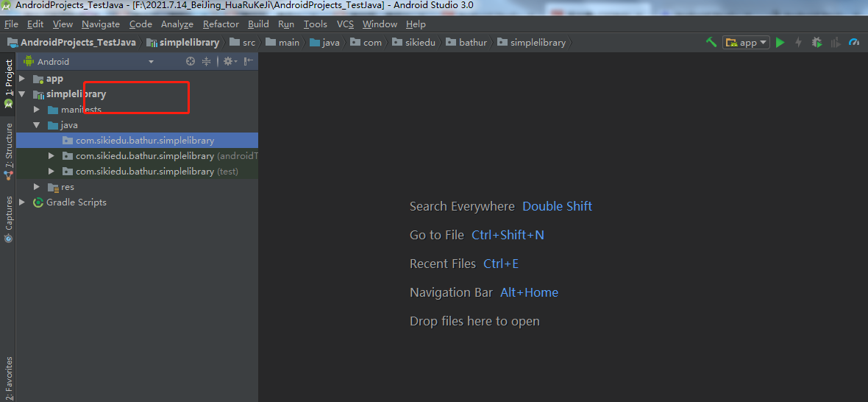Select the simplelibrary (androidTest) package row
This screenshot has width=868, height=402.
click(x=138, y=156)
